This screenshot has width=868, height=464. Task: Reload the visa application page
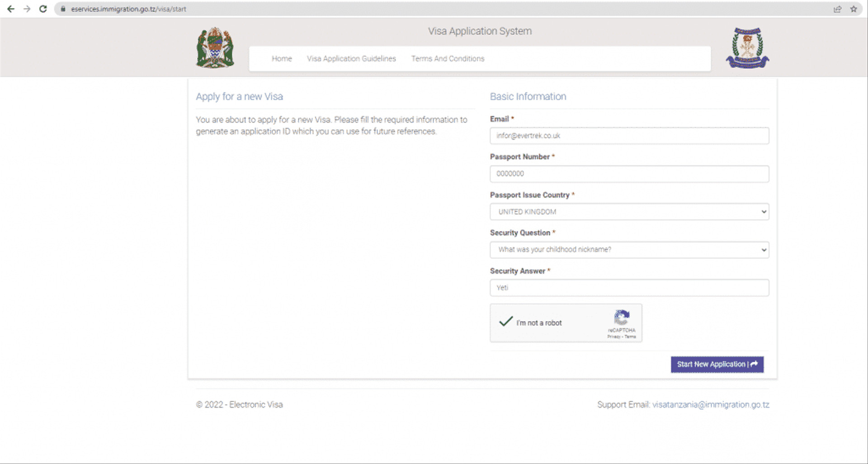coord(43,9)
